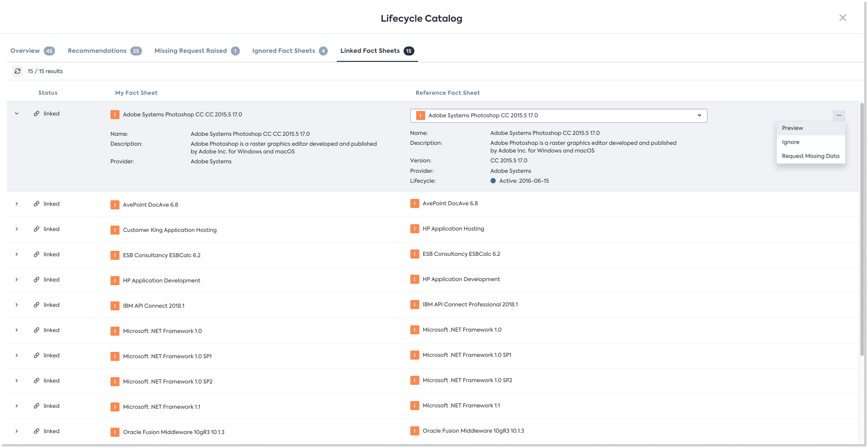The width and height of the screenshot is (868, 448).
Task: Click orange icon in reference Photoshop dropdown
Action: click(x=421, y=115)
